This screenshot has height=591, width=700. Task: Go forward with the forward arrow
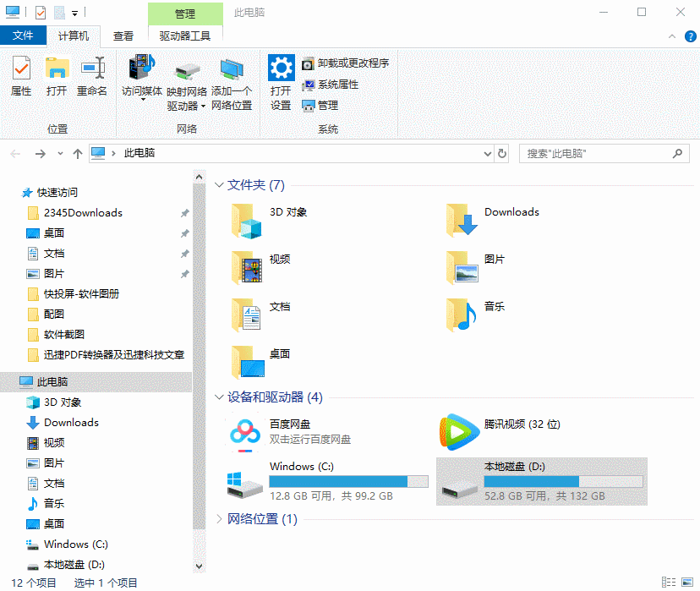(x=41, y=154)
